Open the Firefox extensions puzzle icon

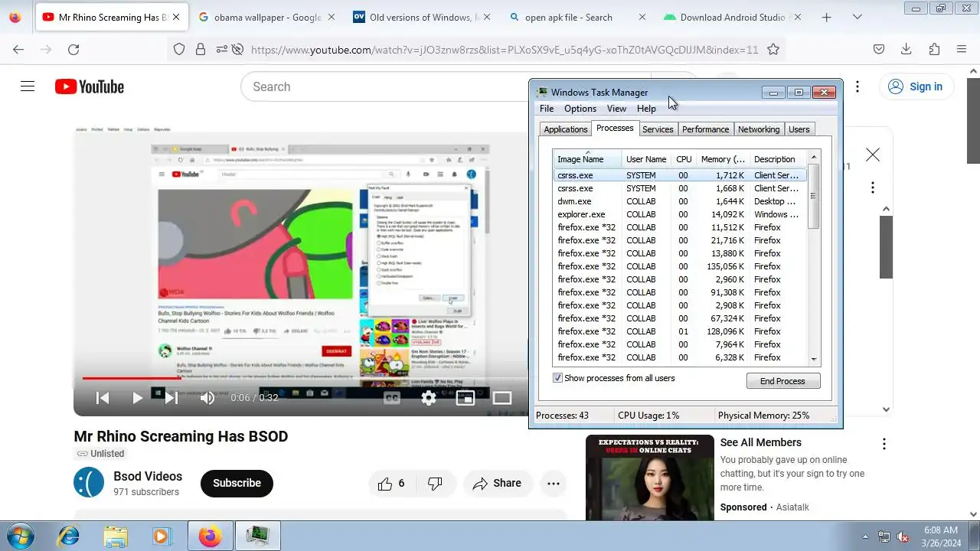(934, 49)
